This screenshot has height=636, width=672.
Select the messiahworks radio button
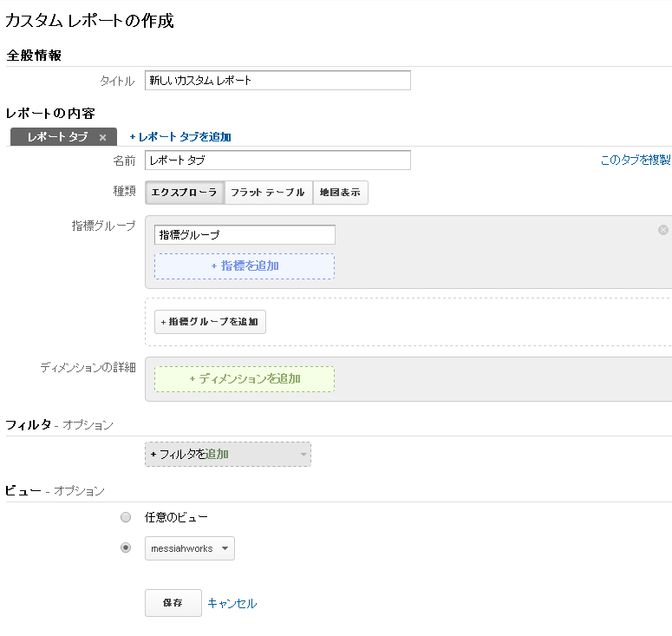click(126, 547)
